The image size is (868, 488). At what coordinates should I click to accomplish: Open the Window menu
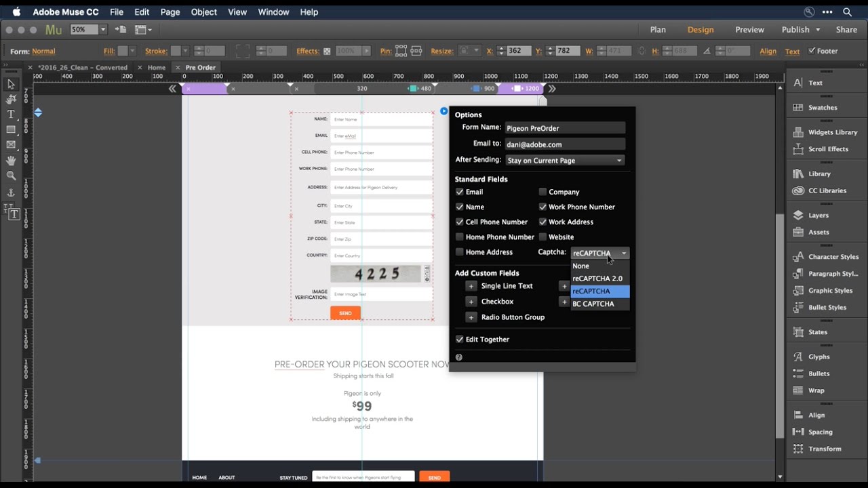click(x=274, y=12)
